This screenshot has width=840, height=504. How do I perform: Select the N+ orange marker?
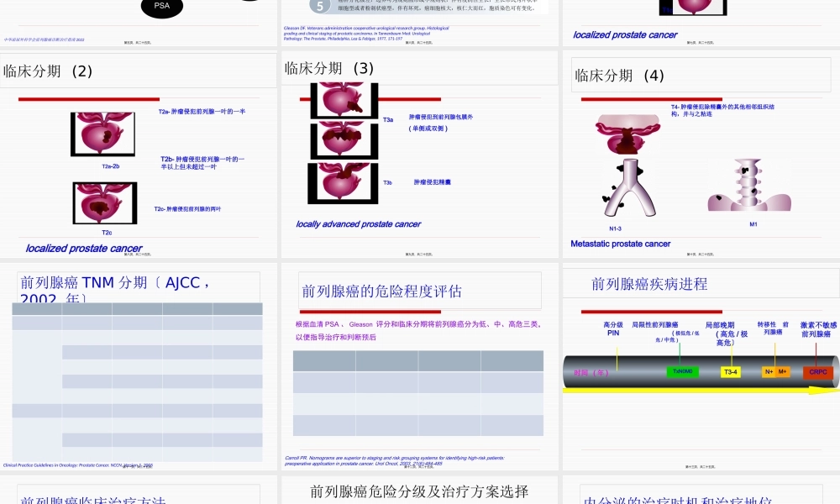pos(767,370)
